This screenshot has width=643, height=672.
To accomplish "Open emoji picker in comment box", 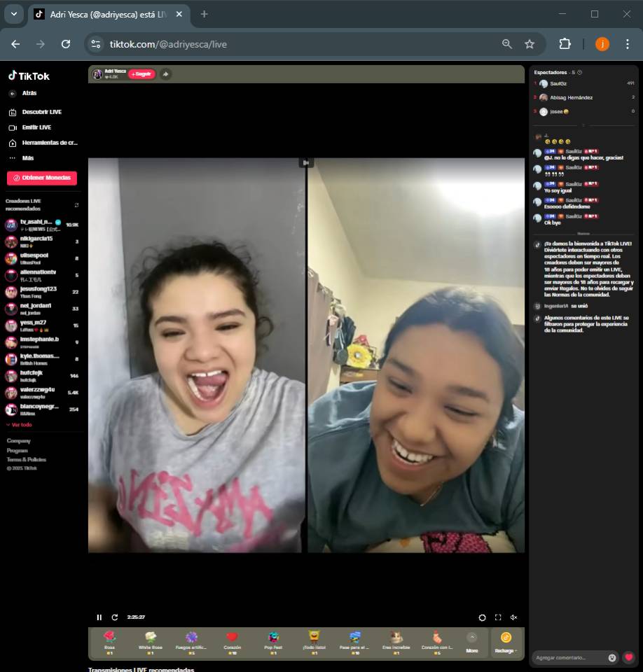I will [x=612, y=658].
